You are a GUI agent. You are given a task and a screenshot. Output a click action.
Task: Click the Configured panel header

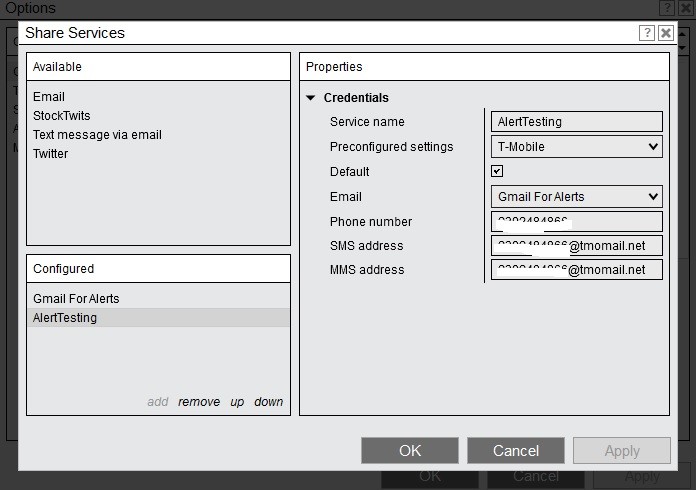[x=158, y=269]
